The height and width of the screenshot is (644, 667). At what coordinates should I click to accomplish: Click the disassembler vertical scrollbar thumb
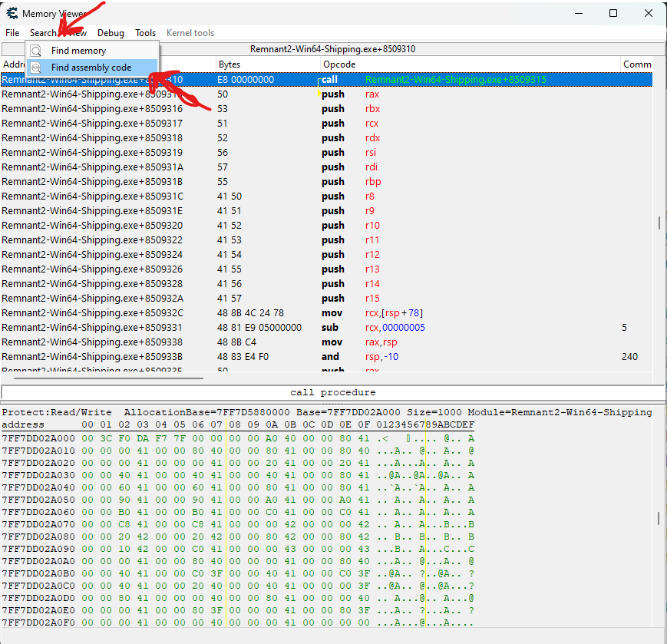tap(659, 223)
